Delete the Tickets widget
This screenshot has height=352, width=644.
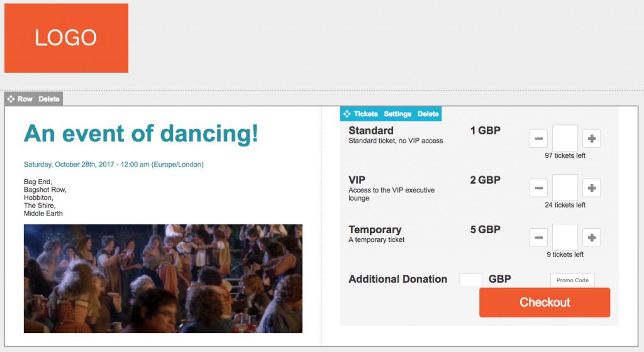pyautogui.click(x=428, y=114)
